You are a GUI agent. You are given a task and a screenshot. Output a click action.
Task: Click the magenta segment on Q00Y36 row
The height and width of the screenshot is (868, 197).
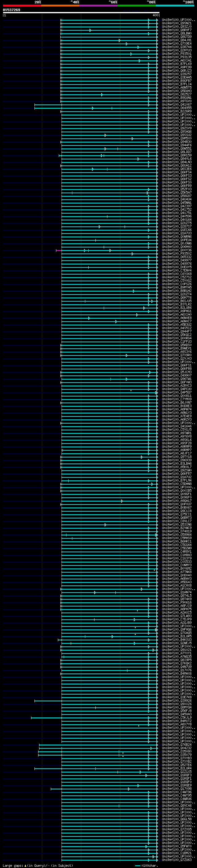(59, 250)
